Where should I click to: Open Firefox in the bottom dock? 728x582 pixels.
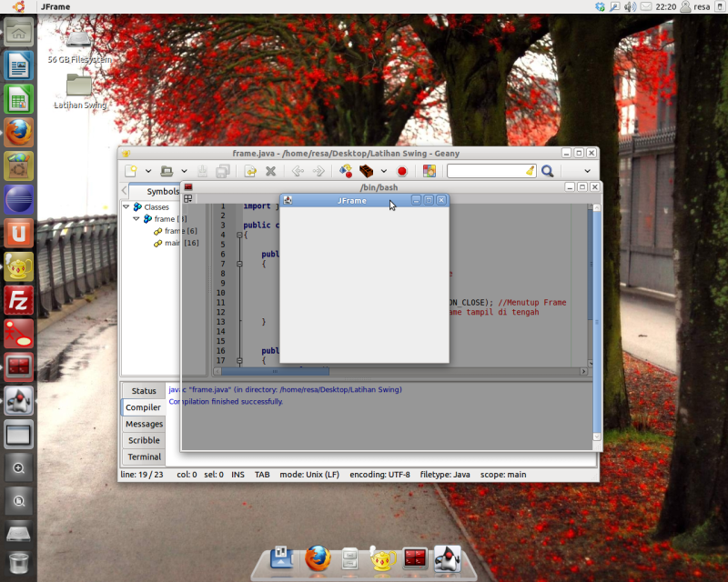tap(318, 558)
